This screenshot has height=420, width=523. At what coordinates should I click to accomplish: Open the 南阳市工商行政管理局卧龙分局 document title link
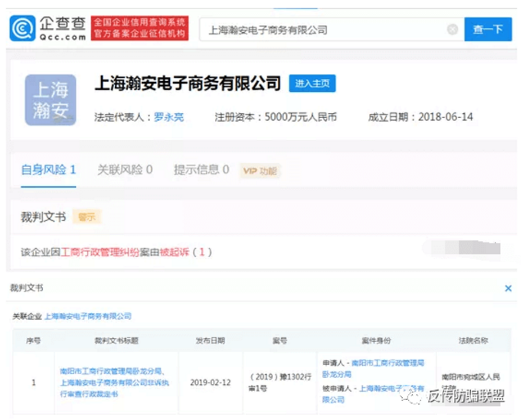[x=114, y=383]
